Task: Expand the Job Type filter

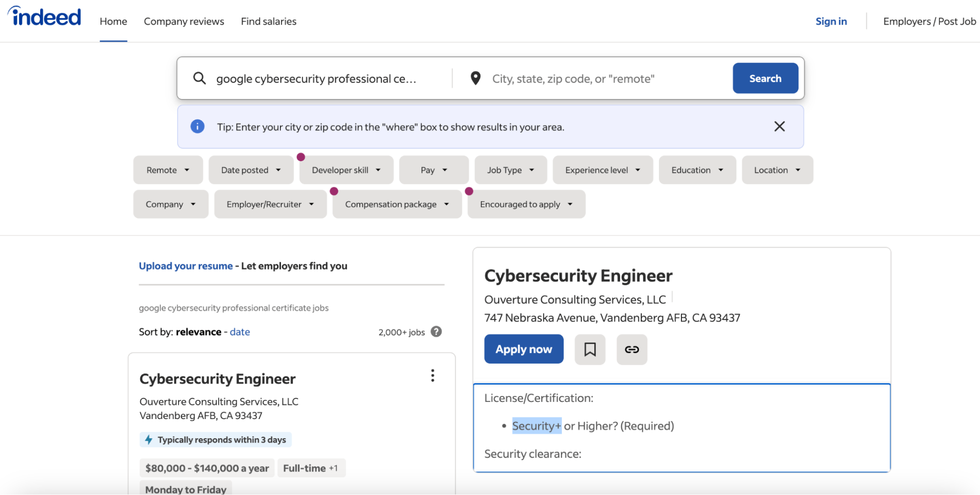Action: [x=510, y=170]
